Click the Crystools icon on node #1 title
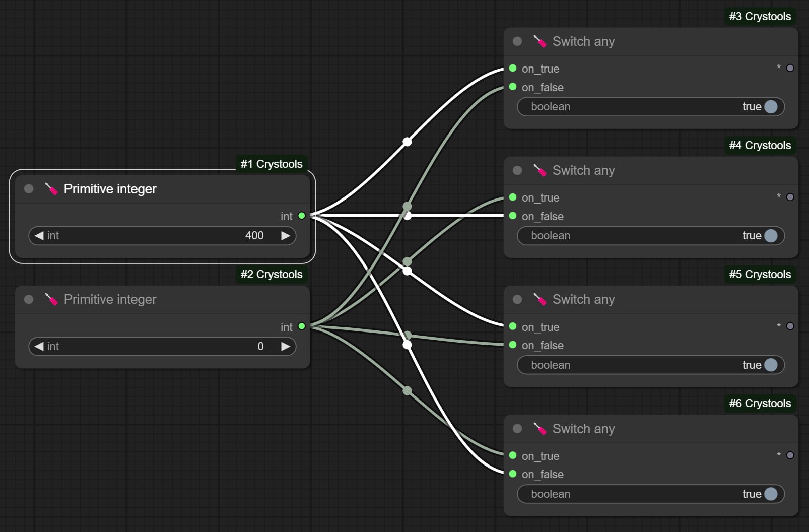809x532 pixels. [x=51, y=188]
